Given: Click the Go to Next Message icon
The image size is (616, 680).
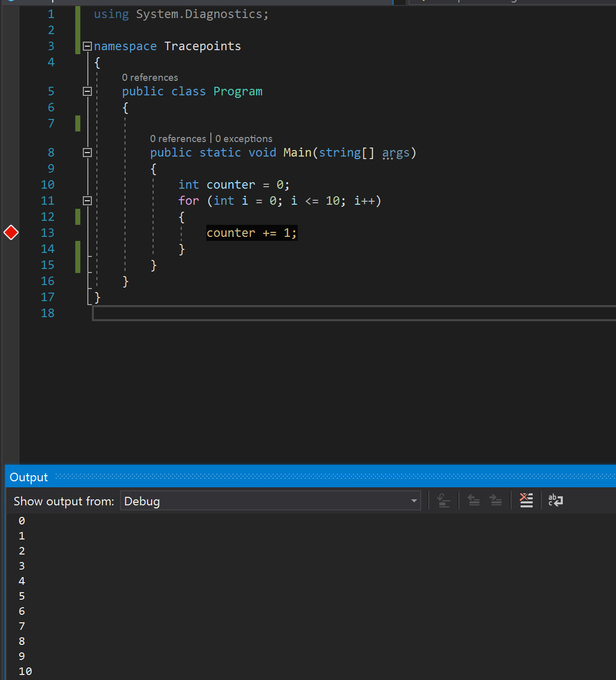Looking at the screenshot, I should click(496, 500).
